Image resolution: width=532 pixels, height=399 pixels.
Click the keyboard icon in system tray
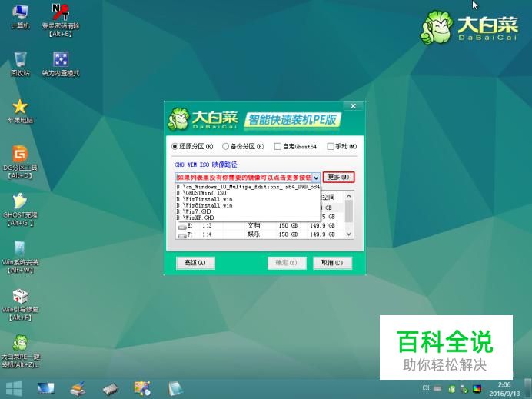point(437,388)
